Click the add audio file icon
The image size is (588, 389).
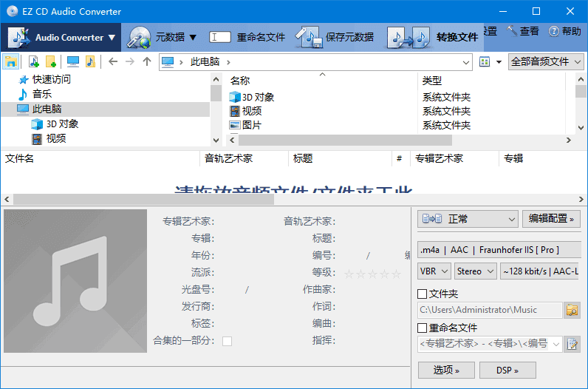[34, 61]
